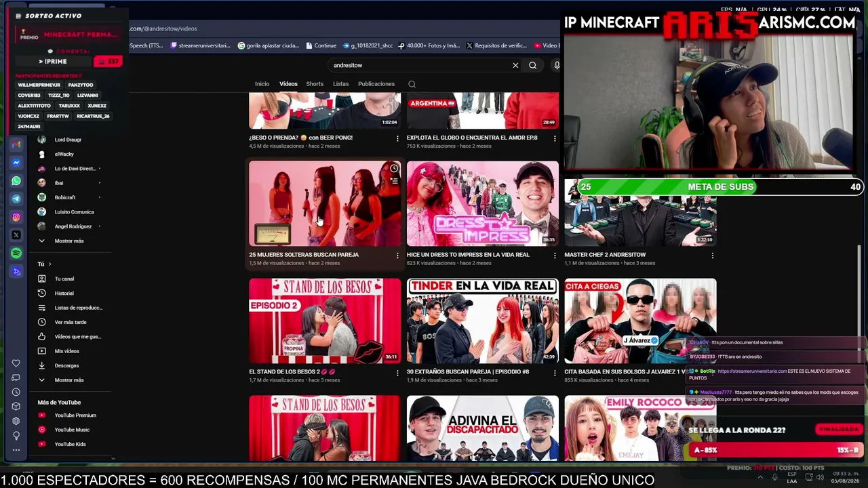Start voice search with the microphone icon
This screenshot has height=488, width=868.
pos(557,65)
